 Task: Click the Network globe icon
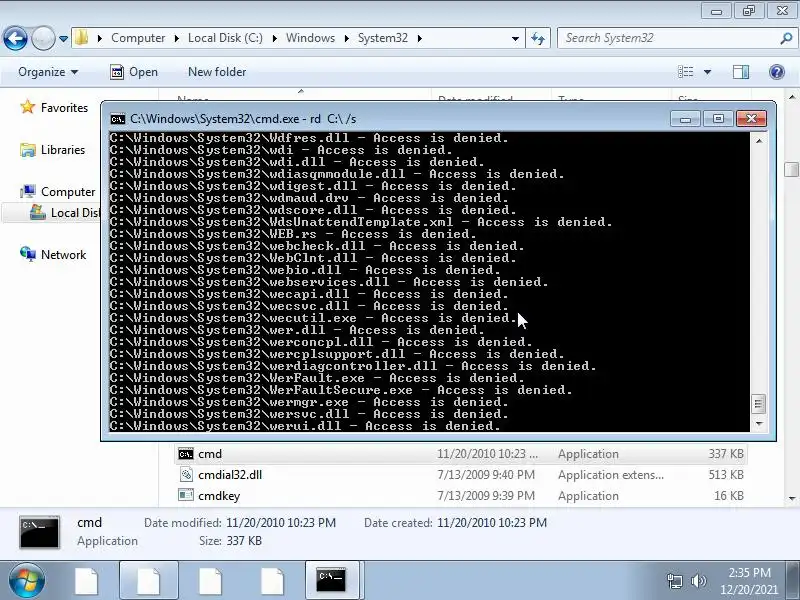tap(28, 254)
